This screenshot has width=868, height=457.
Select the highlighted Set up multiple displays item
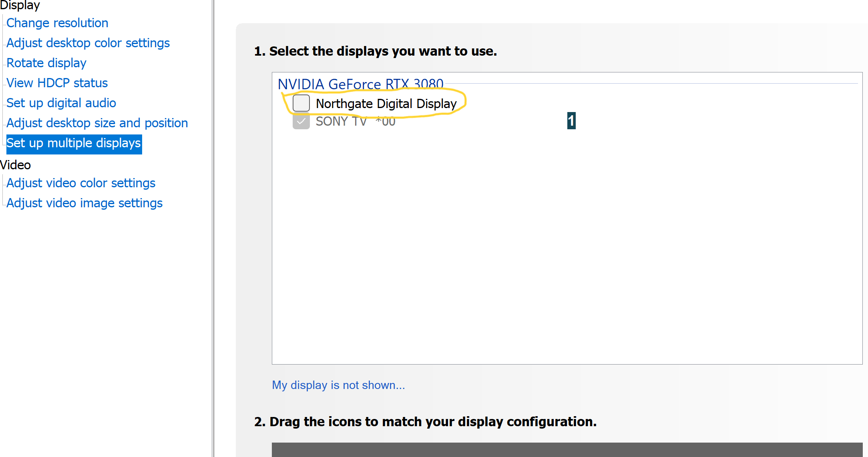pyautogui.click(x=74, y=143)
